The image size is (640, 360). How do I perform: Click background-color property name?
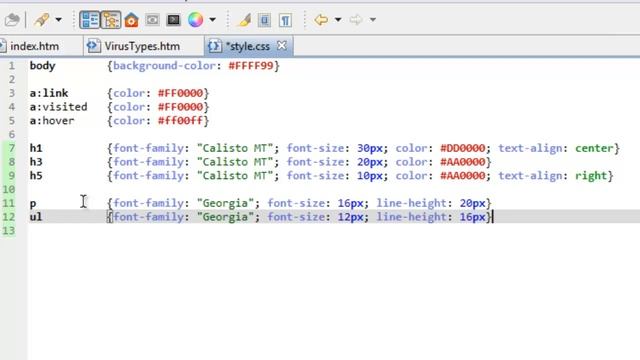164,65
